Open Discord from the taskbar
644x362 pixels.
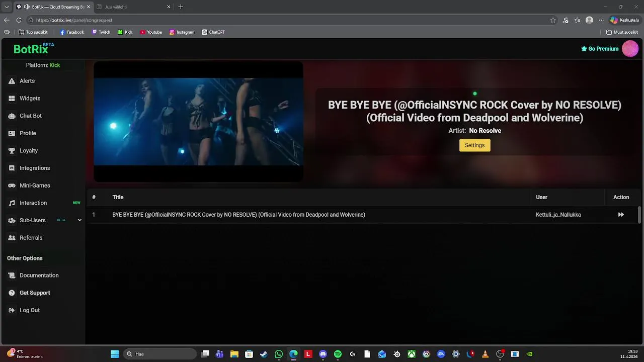pyautogui.click(x=323, y=354)
